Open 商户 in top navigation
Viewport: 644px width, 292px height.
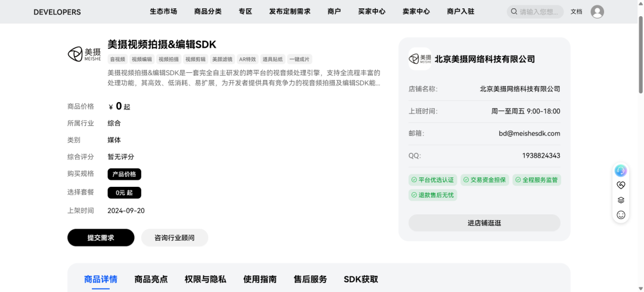coord(335,11)
